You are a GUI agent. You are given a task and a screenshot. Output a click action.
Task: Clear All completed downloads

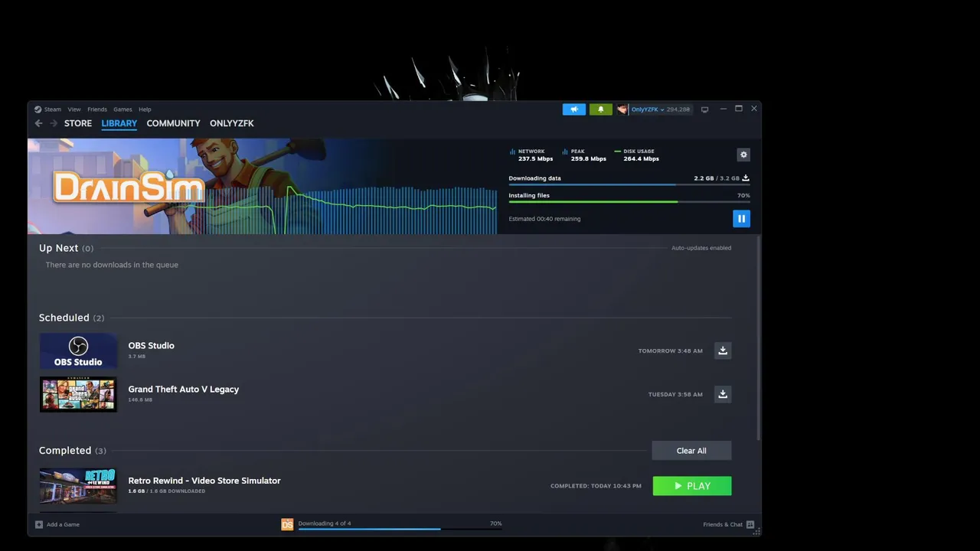(691, 451)
